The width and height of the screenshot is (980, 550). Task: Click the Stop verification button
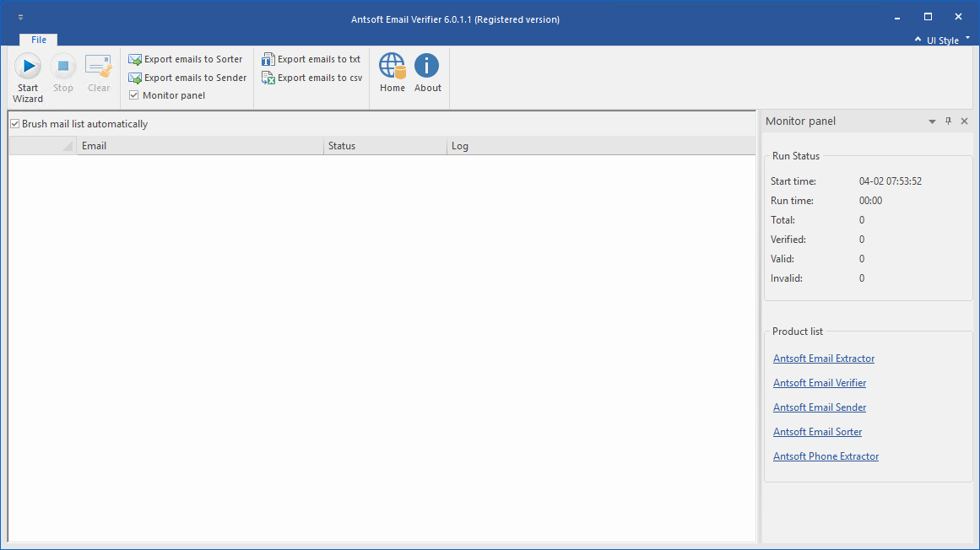coord(63,73)
